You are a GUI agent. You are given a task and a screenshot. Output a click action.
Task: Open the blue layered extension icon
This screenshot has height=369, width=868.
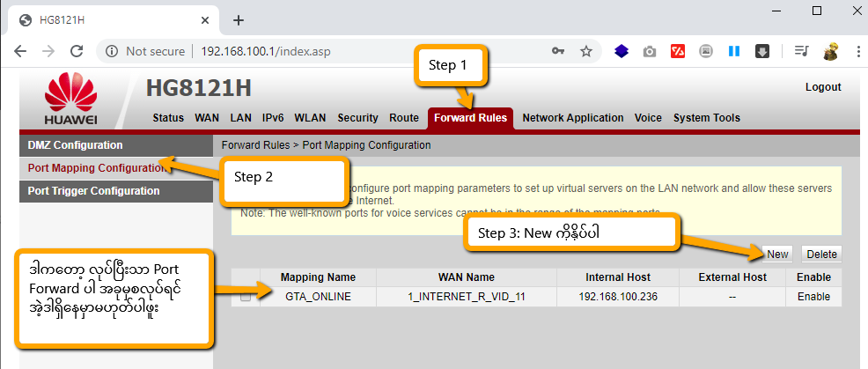click(622, 52)
